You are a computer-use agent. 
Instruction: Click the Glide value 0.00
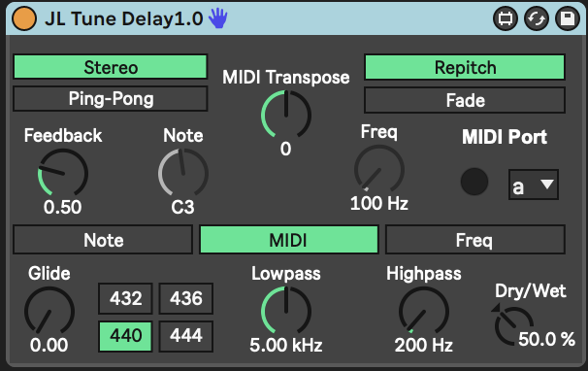pos(49,345)
